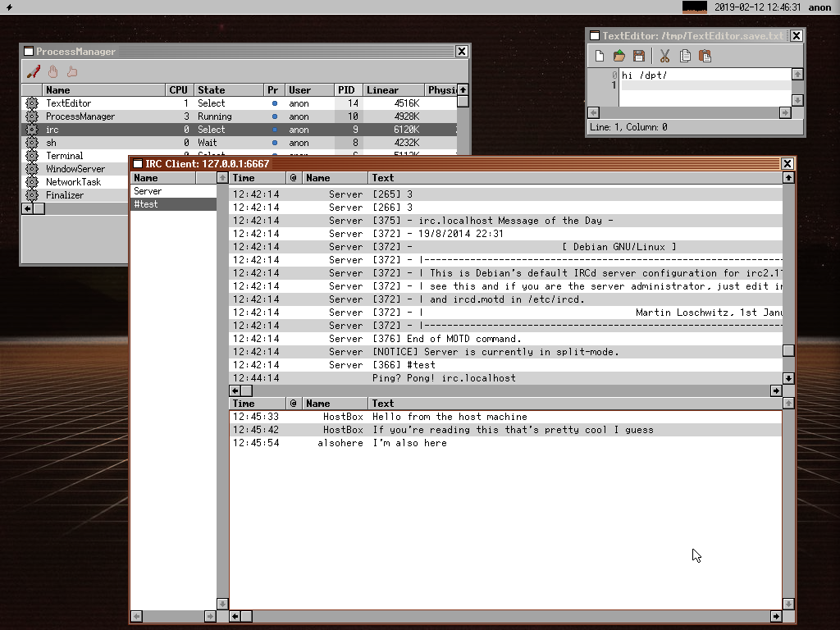840x630 pixels.
Task: Create a new document in TextEditor
Action: click(x=600, y=56)
